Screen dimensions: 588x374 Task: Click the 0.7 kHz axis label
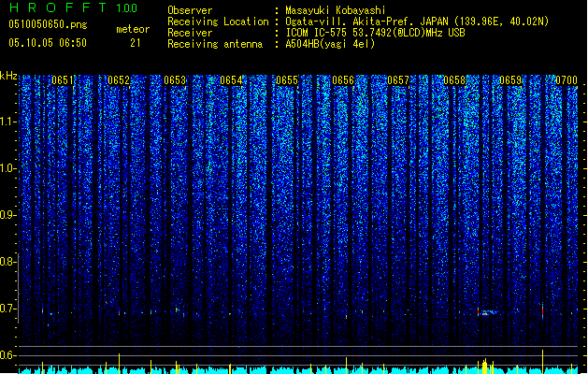[x=7, y=309]
